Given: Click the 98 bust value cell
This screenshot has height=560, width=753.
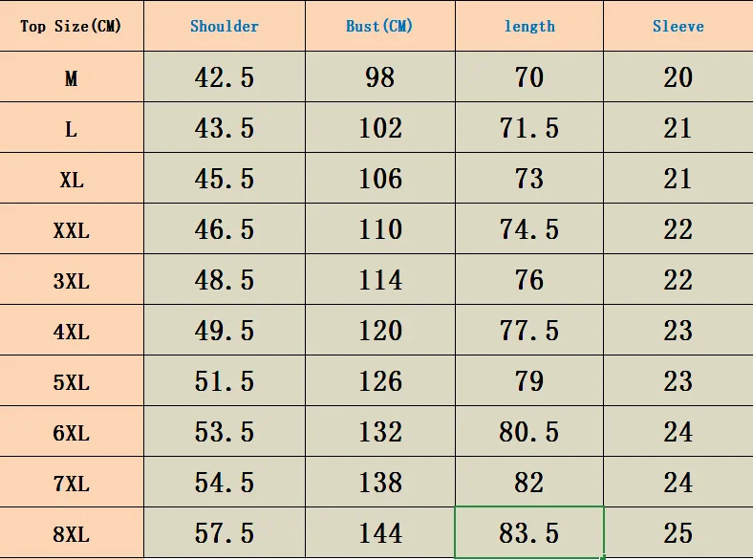Looking at the screenshot, I should click(x=380, y=76).
